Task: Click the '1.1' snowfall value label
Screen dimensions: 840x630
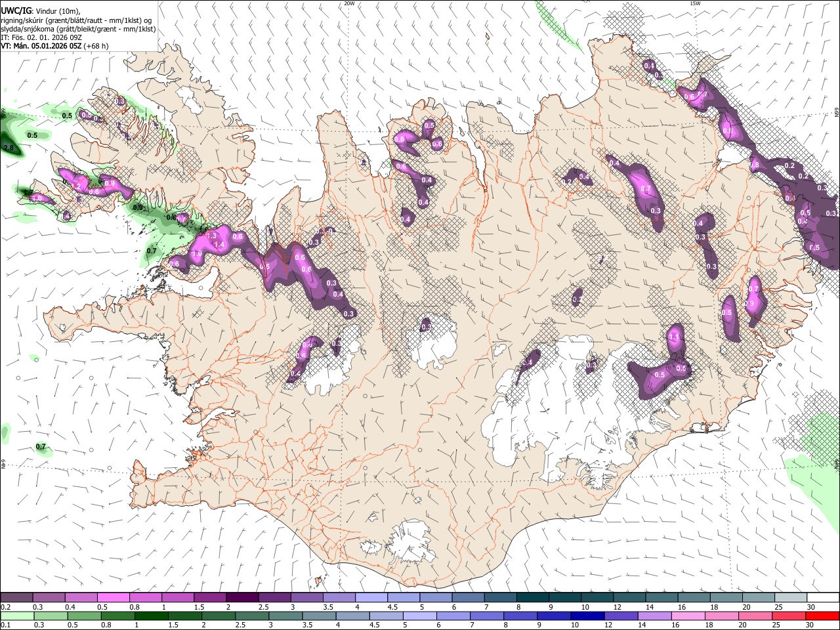Action: pos(674,337)
